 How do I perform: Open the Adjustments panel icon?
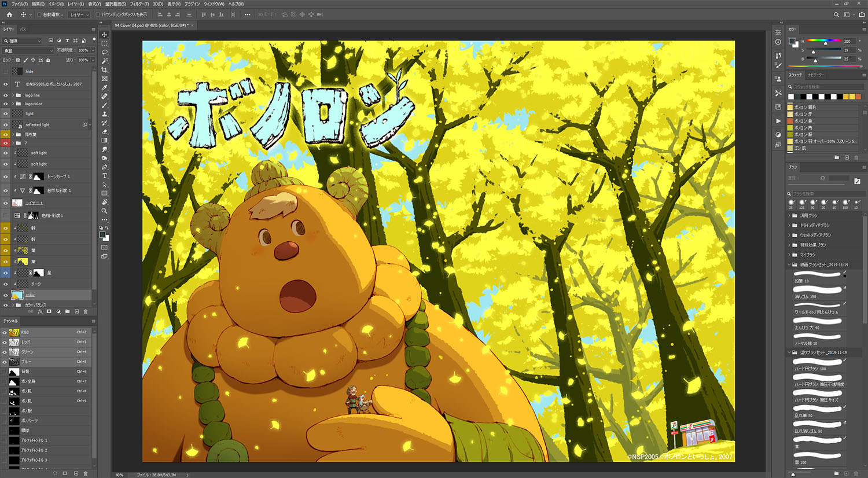click(778, 135)
